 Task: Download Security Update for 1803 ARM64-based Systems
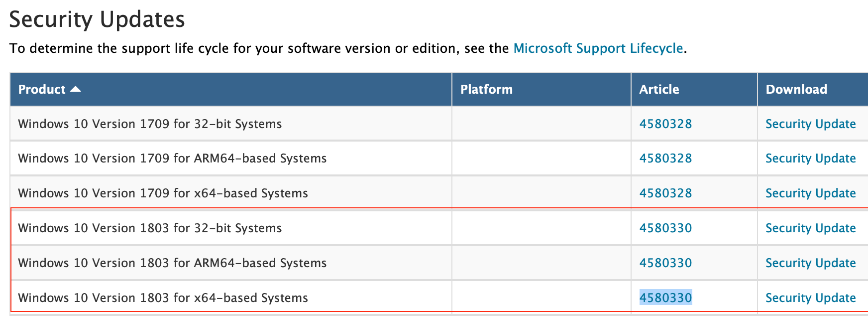(810, 263)
